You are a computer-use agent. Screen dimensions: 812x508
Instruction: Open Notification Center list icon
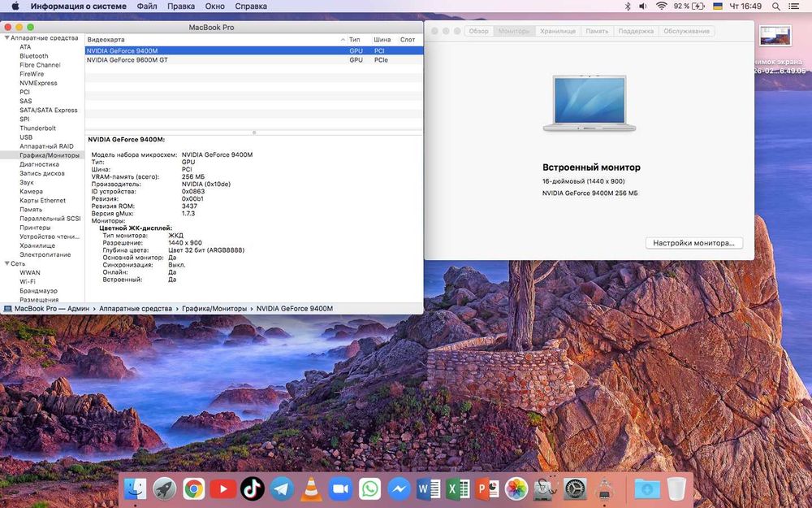[795, 7]
